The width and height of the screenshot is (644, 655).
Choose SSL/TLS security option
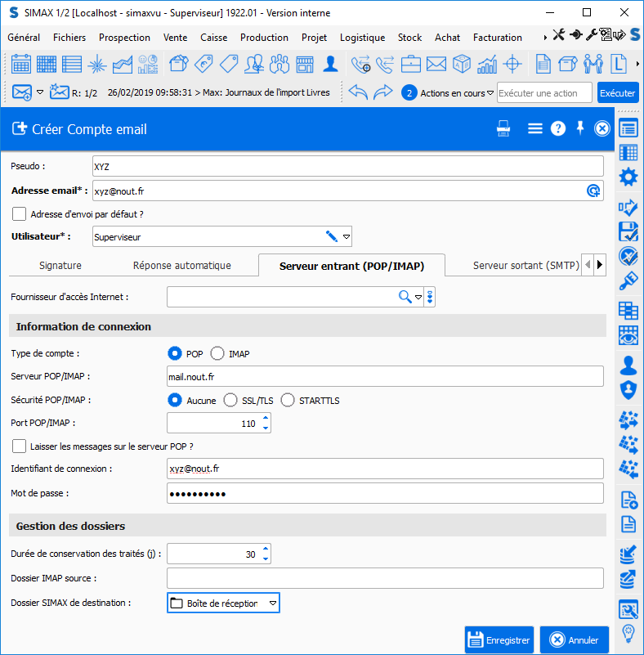click(230, 401)
